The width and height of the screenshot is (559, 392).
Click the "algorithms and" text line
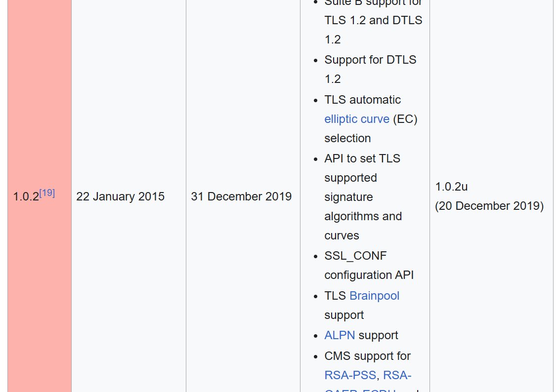363,216
